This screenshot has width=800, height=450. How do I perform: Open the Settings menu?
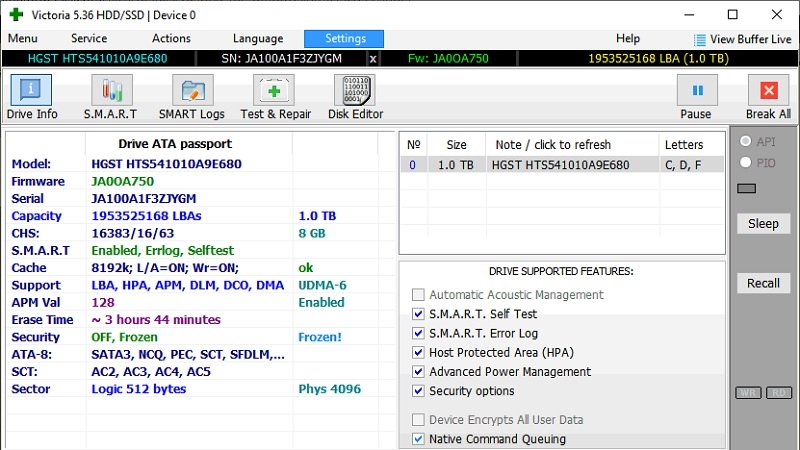[345, 39]
